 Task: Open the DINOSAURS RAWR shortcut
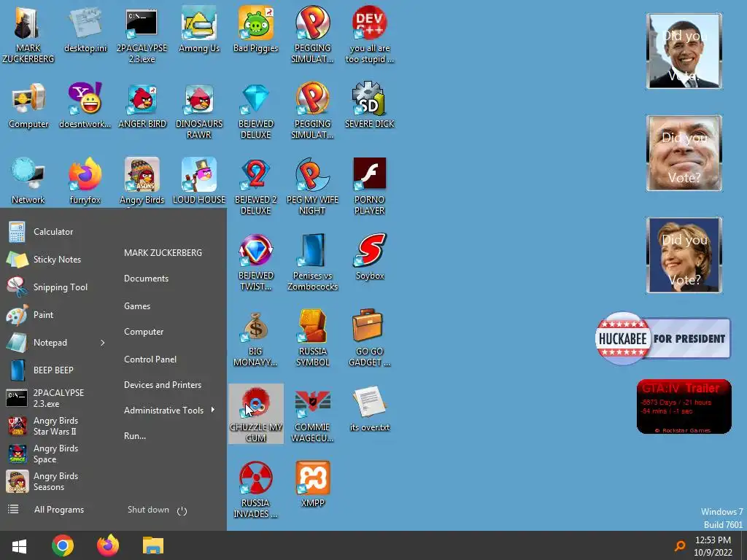coord(199,111)
